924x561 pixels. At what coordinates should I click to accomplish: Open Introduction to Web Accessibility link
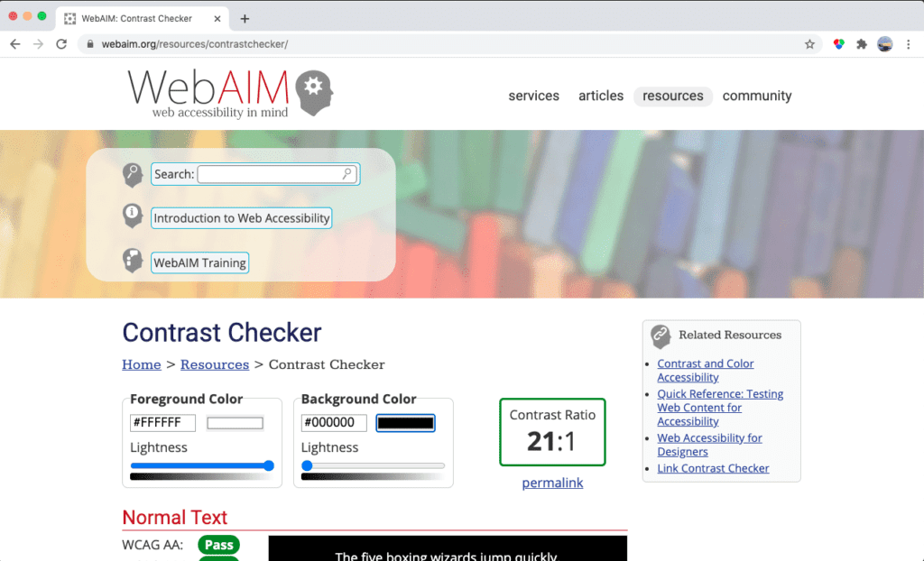coord(242,218)
